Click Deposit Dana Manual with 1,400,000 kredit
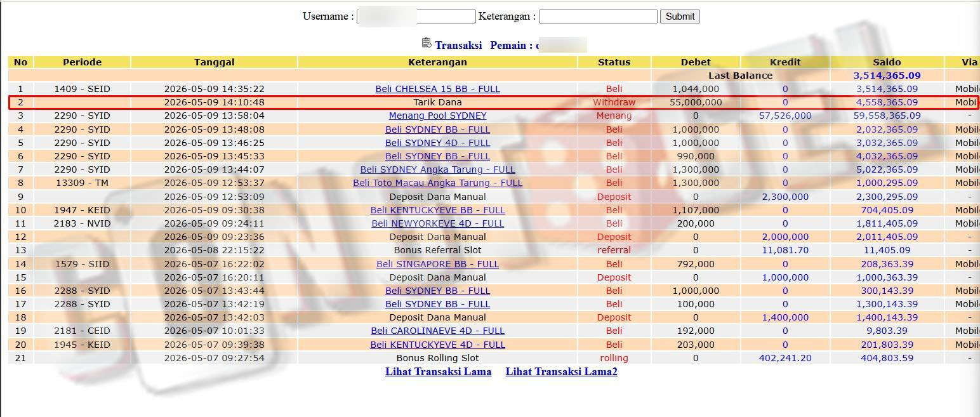 (437, 317)
